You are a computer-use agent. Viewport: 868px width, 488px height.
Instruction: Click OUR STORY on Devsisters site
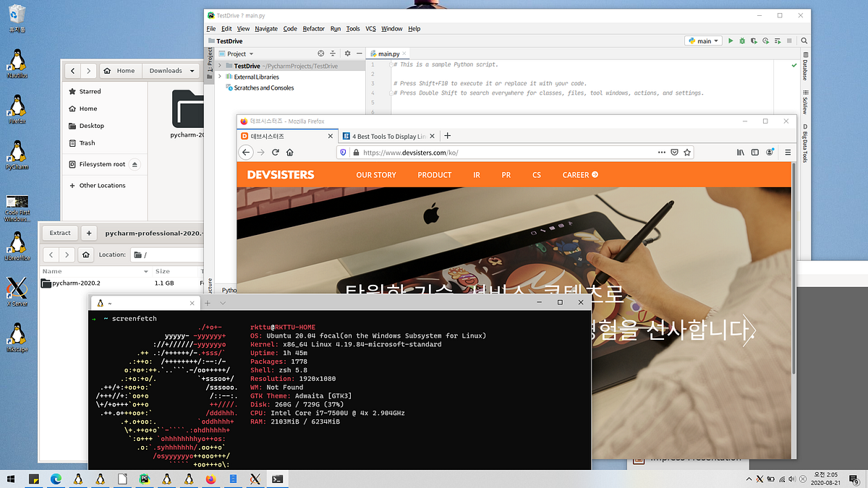point(376,175)
